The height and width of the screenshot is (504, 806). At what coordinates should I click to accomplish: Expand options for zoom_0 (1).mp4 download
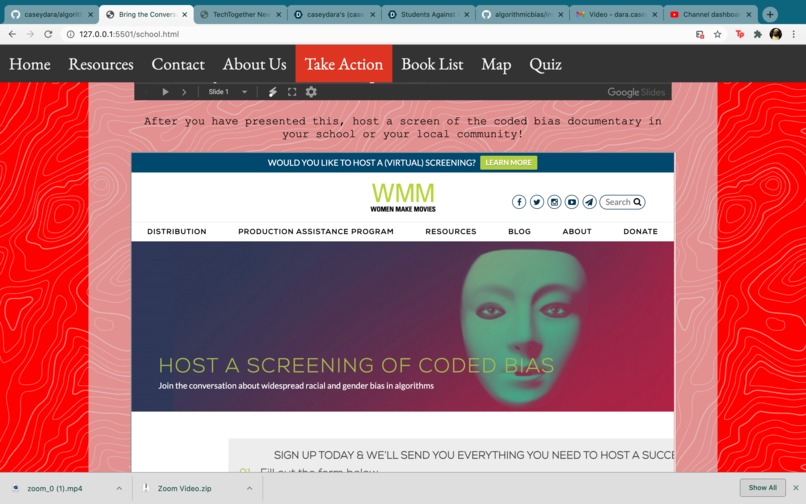point(119,488)
